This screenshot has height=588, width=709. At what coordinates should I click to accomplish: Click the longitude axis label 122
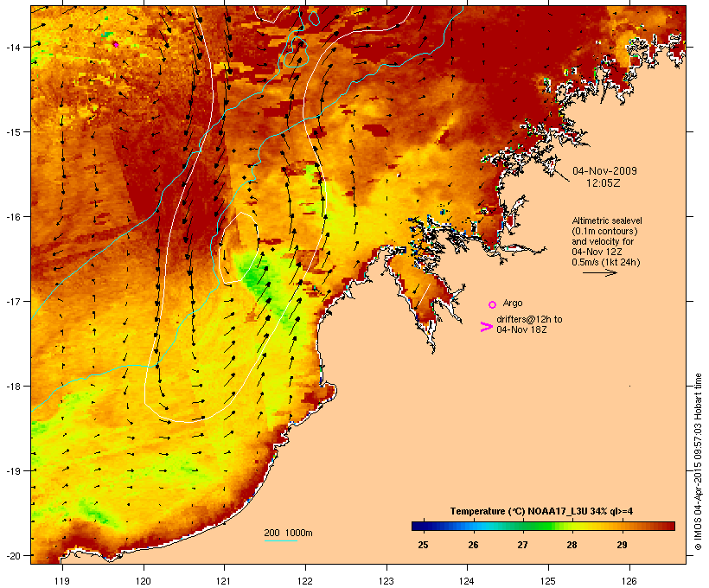pos(305,581)
